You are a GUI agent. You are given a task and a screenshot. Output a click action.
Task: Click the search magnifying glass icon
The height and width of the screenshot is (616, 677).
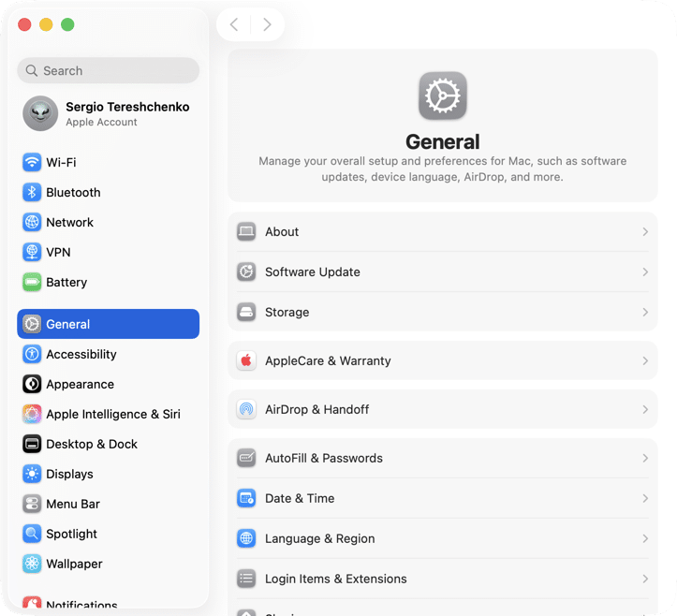pyautogui.click(x=32, y=70)
